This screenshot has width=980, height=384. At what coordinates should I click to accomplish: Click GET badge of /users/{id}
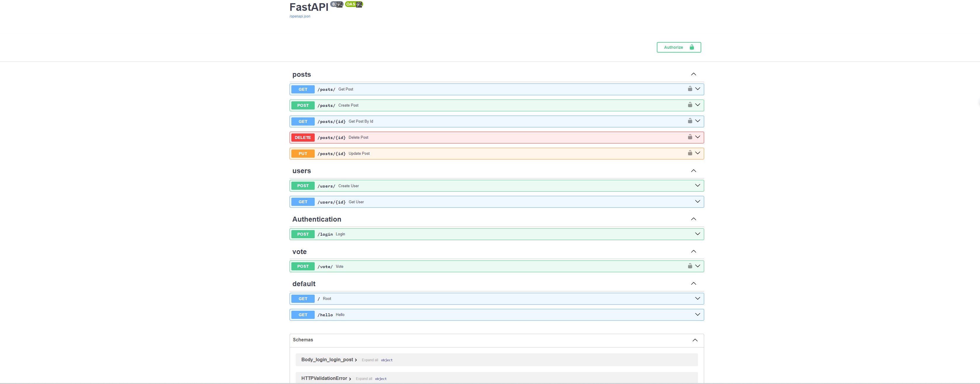point(303,202)
